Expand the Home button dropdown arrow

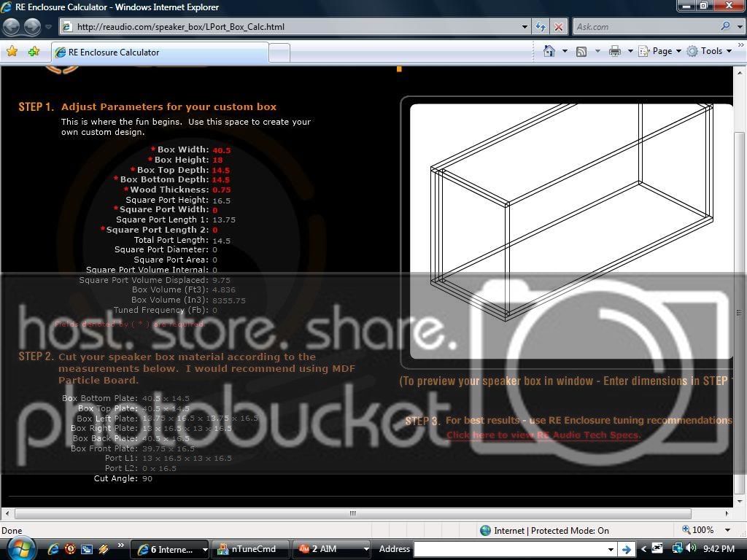565,51
